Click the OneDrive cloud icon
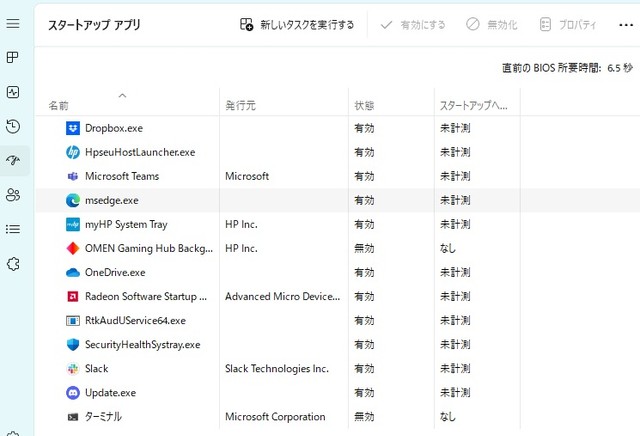 tap(73, 272)
